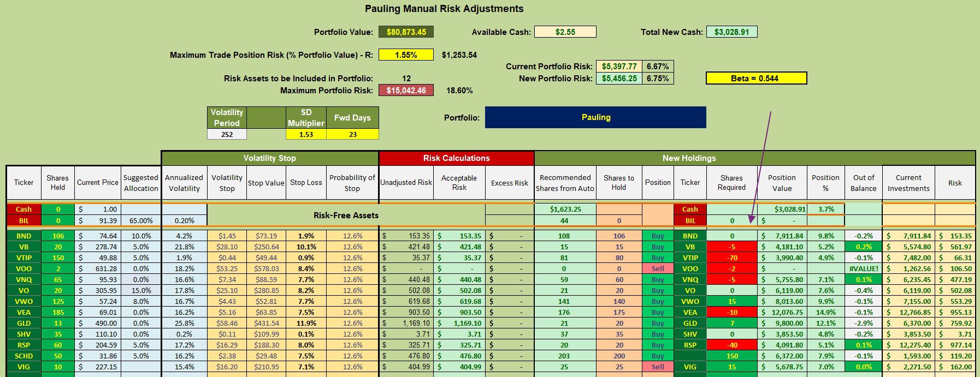The height and width of the screenshot is (377, 980).
Task: Select VO acceptable risk 502.08
Action: point(459,291)
